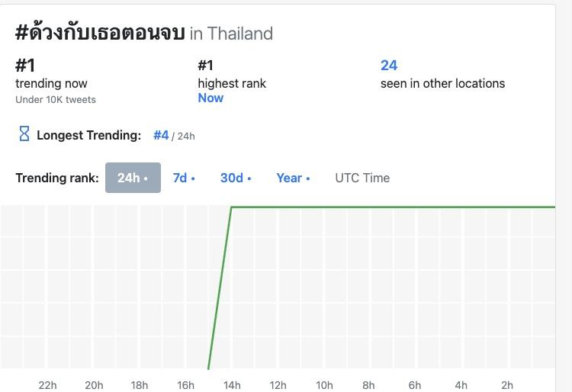
Task: Click the 8h marker on time axis
Action: pyautogui.click(x=369, y=385)
